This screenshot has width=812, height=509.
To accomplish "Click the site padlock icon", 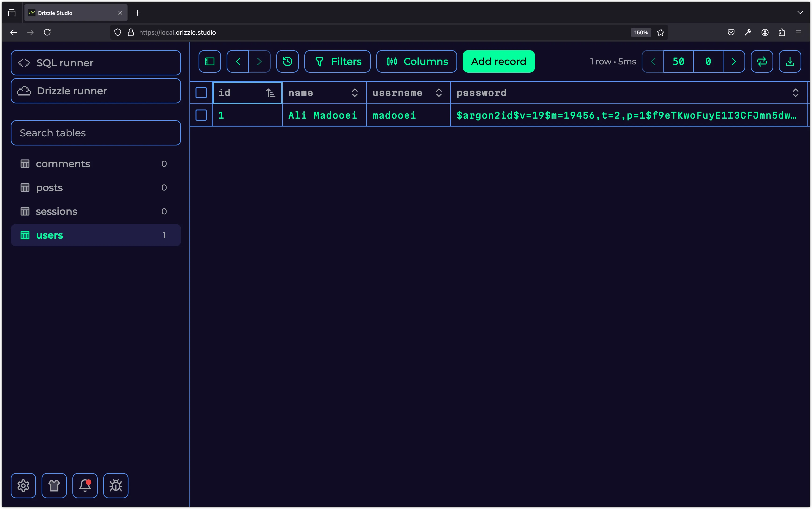I will (x=131, y=32).
